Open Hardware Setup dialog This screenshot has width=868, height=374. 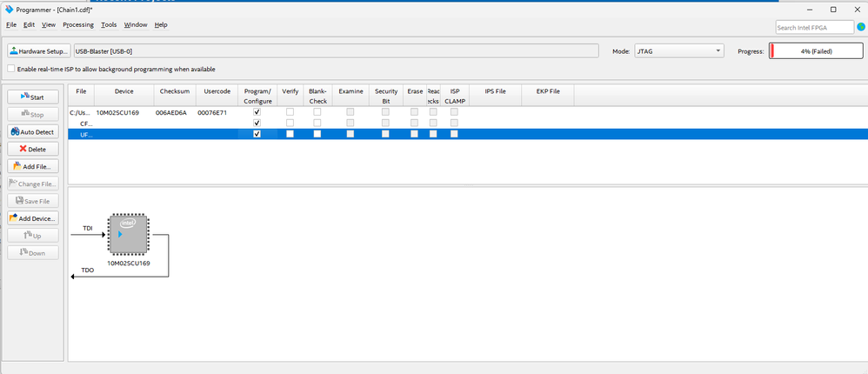39,51
